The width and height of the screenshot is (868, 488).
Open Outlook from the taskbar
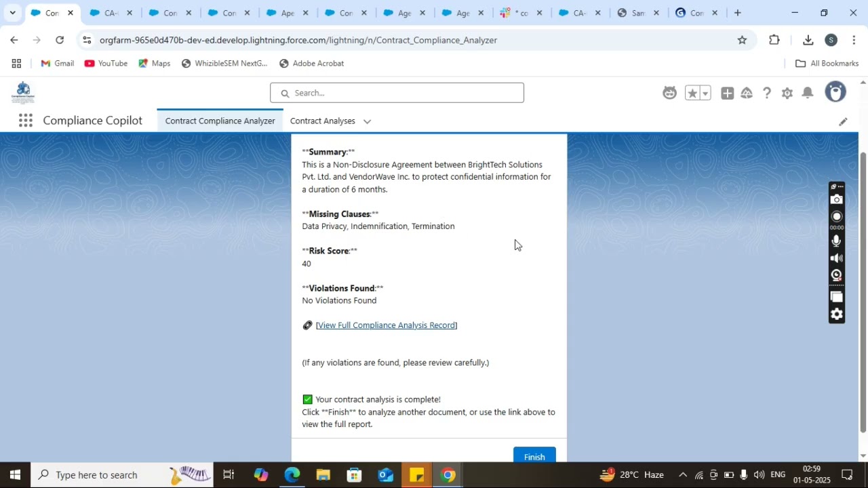tap(386, 475)
